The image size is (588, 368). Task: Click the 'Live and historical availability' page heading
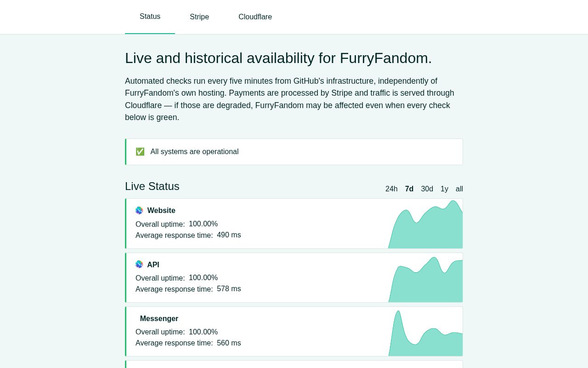point(278,58)
